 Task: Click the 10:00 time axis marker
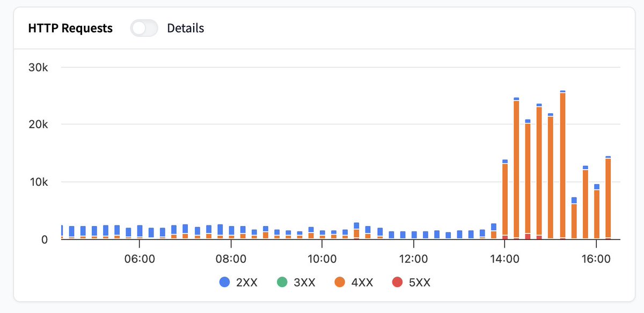click(x=322, y=259)
